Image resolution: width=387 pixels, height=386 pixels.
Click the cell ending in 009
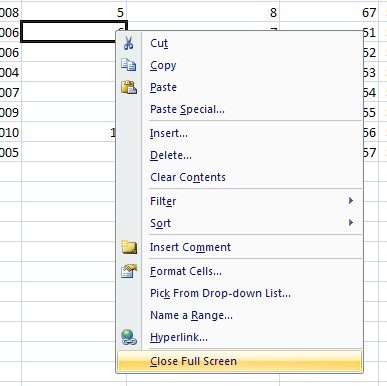click(x=10, y=112)
